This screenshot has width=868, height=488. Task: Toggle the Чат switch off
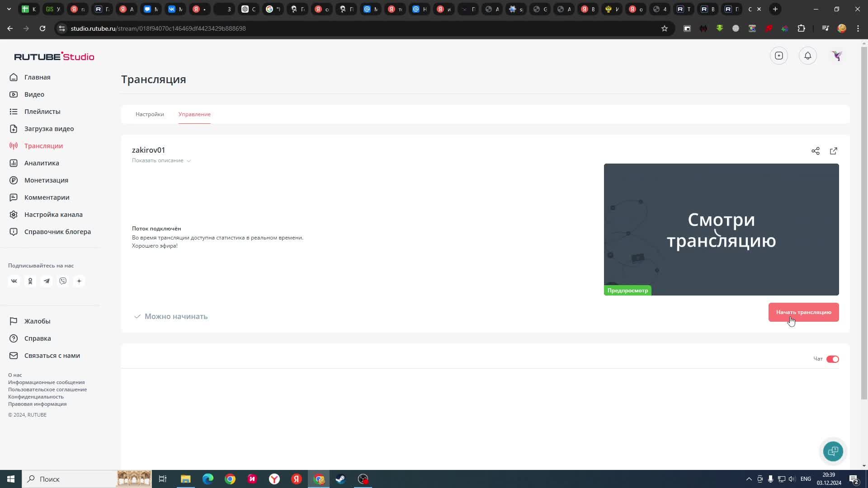832,359
